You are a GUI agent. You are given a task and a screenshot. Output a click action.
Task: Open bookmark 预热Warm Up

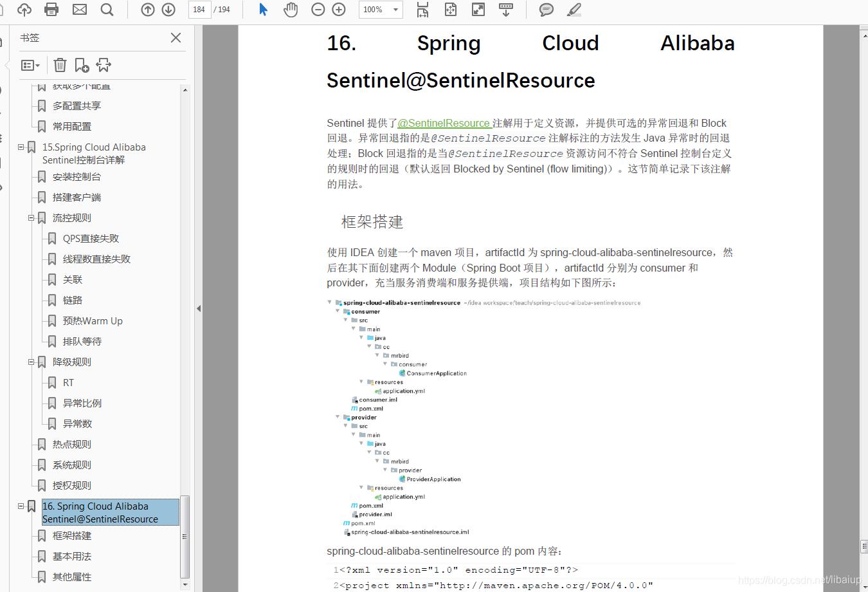point(93,321)
